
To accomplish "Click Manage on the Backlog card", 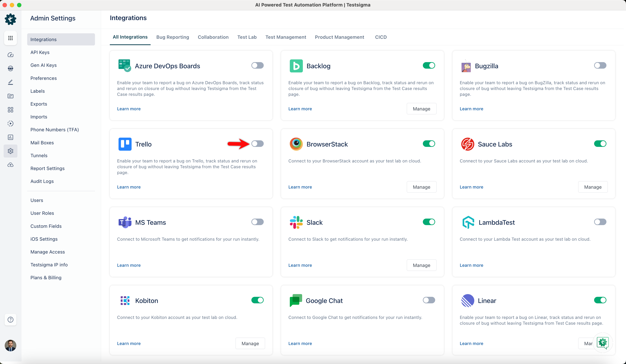I will point(422,109).
